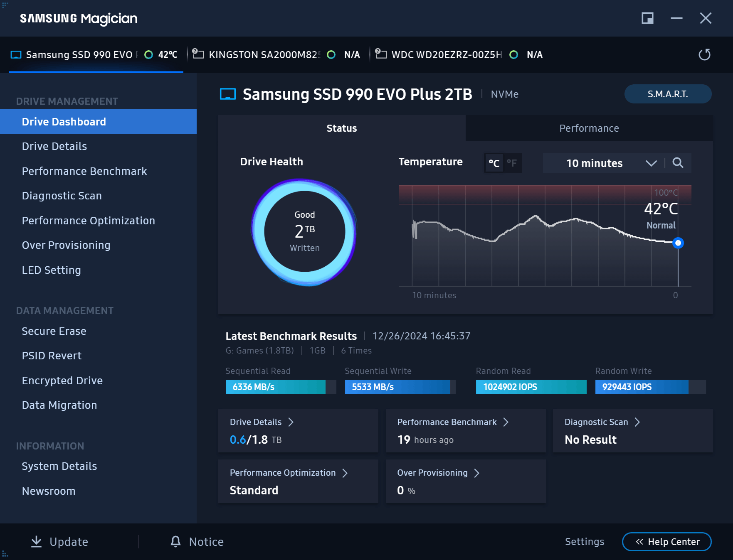Click the monitor icon beside the drive title

(228, 94)
